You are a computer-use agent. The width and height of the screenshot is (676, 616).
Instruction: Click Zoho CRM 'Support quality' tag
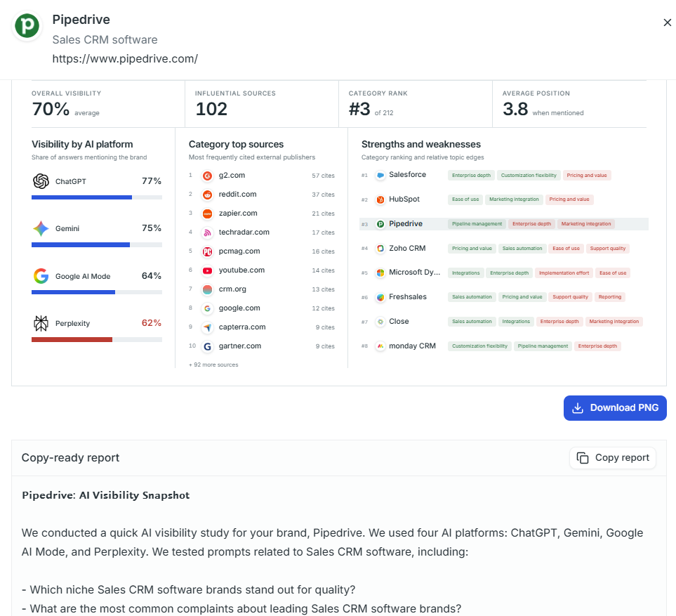coord(607,249)
